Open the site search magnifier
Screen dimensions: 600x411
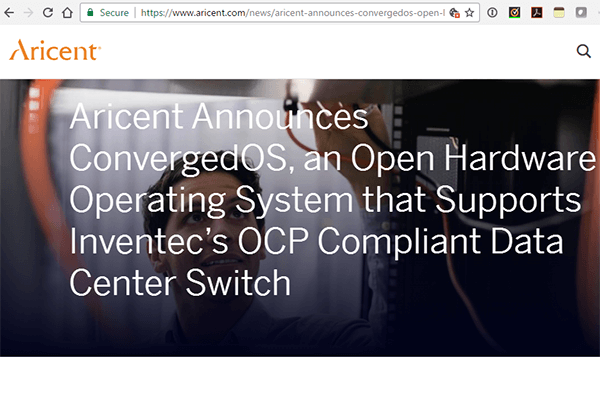point(583,52)
